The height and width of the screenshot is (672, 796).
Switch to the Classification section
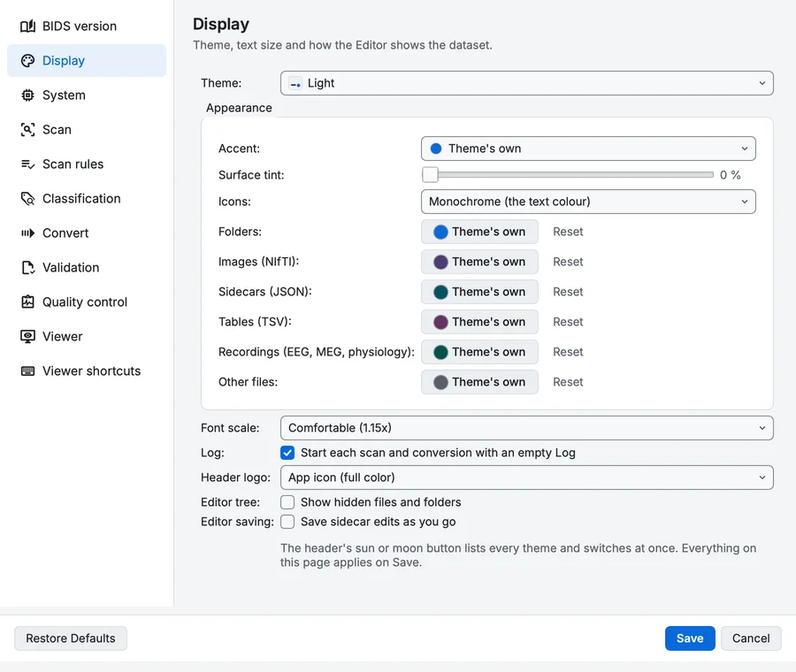87,198
